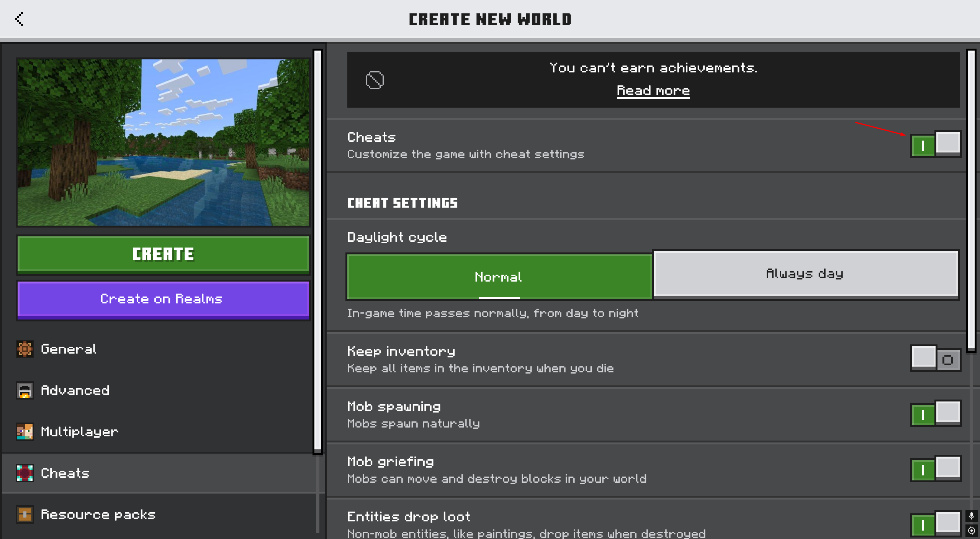The image size is (980, 539).
Task: Click the Create on Realms button
Action: [163, 299]
